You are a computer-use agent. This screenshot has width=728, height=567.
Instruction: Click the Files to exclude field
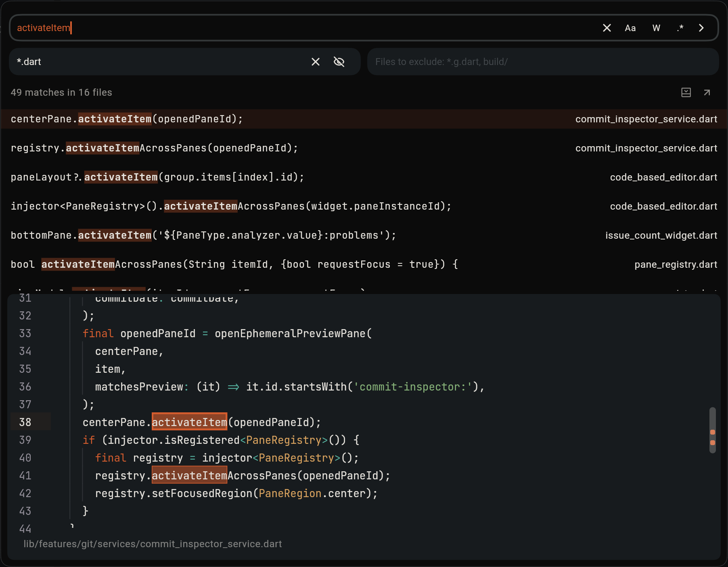543,62
